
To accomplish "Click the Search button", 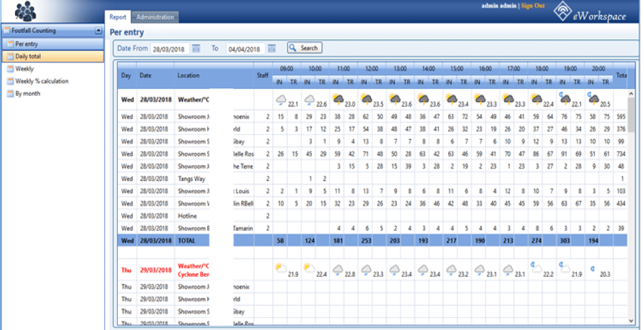I will (304, 48).
